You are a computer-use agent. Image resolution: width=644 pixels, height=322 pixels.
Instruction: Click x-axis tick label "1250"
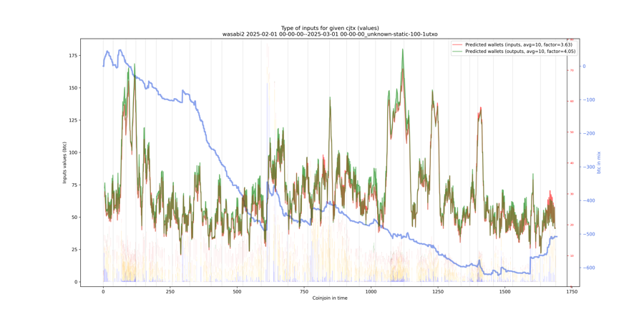[x=438, y=291]
